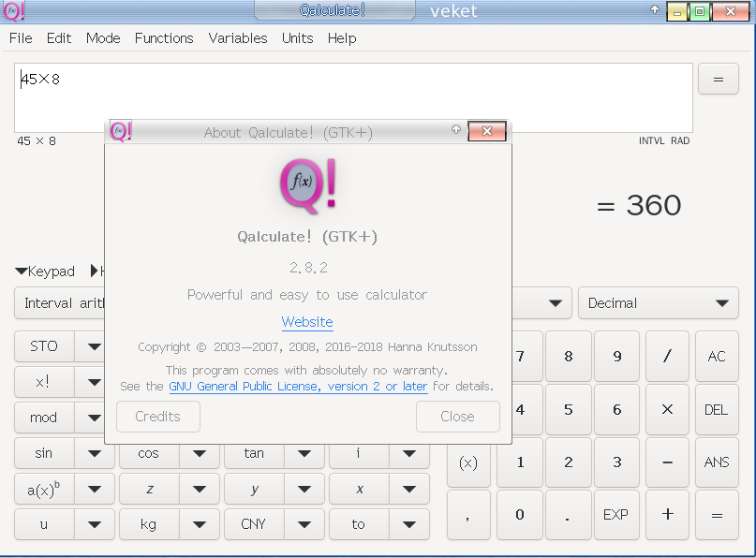This screenshot has height=558, width=756.
Task: Click the Credits button
Action: (158, 417)
